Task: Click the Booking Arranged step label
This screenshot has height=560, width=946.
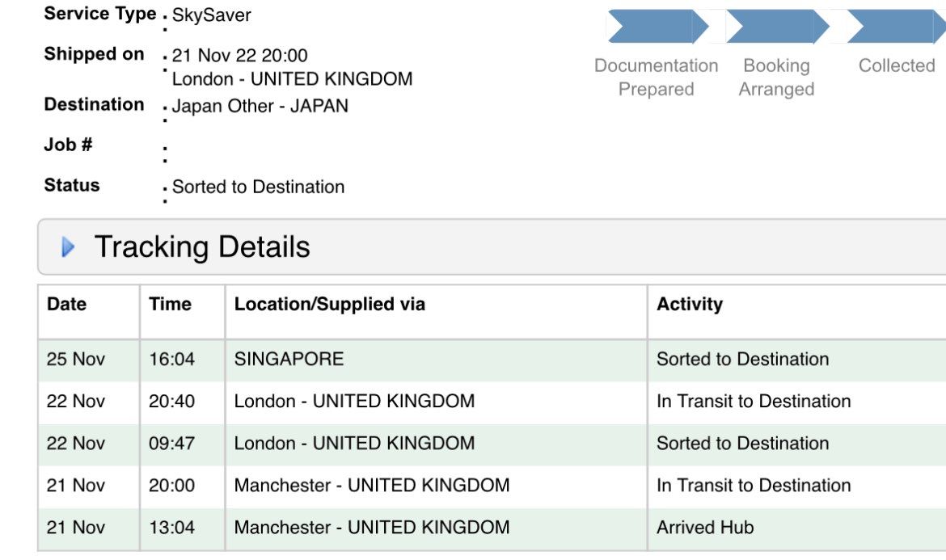Action: point(776,77)
